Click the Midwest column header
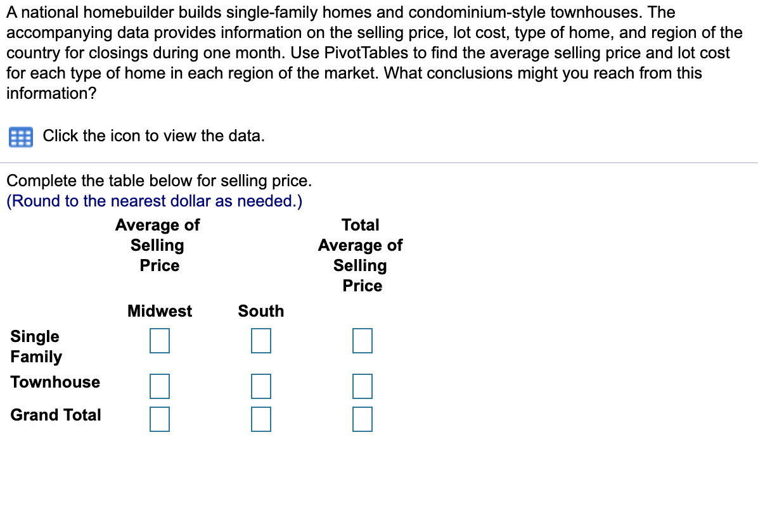Viewport: 758px width, 532px height. click(x=159, y=311)
